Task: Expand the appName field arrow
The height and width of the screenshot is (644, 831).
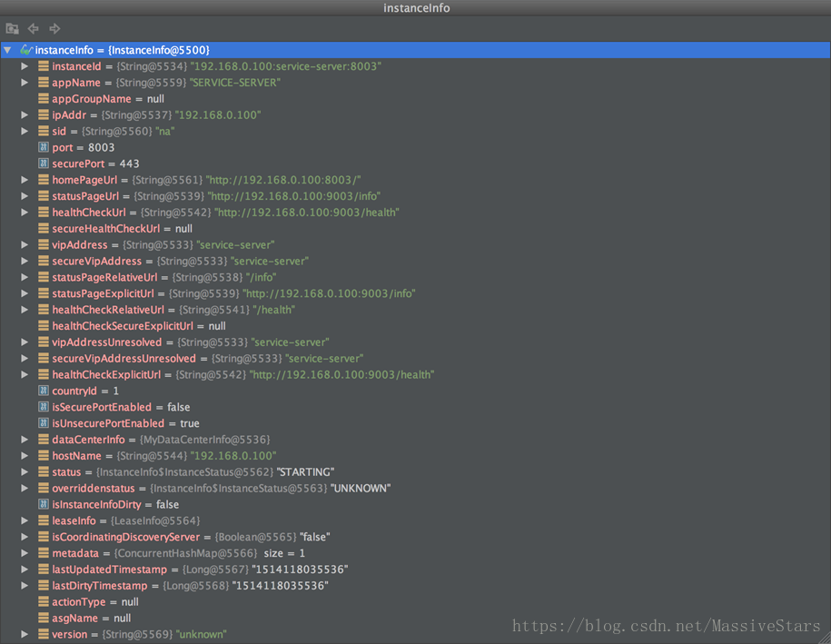Action: click(25, 83)
